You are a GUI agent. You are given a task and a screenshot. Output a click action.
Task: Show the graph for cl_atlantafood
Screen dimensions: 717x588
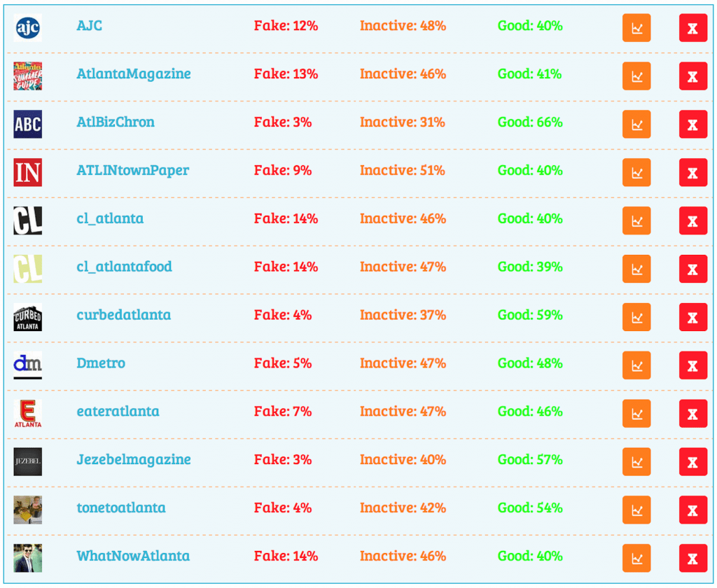[x=636, y=269]
